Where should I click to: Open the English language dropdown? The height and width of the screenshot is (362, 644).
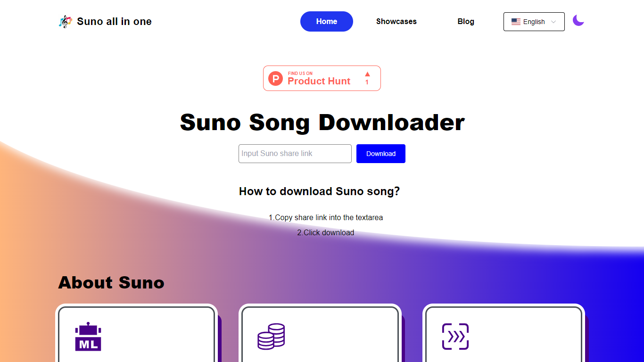click(534, 22)
